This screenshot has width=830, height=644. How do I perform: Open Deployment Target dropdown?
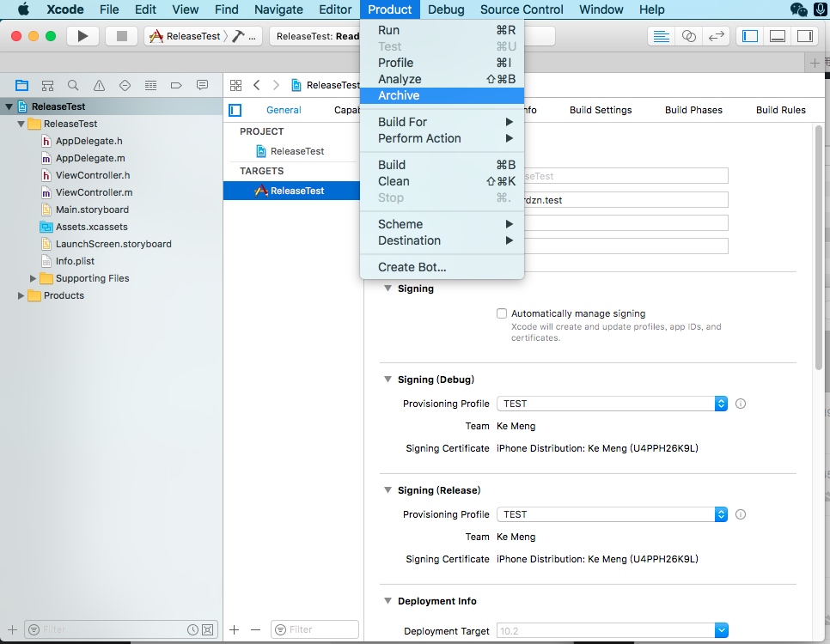pos(612,631)
